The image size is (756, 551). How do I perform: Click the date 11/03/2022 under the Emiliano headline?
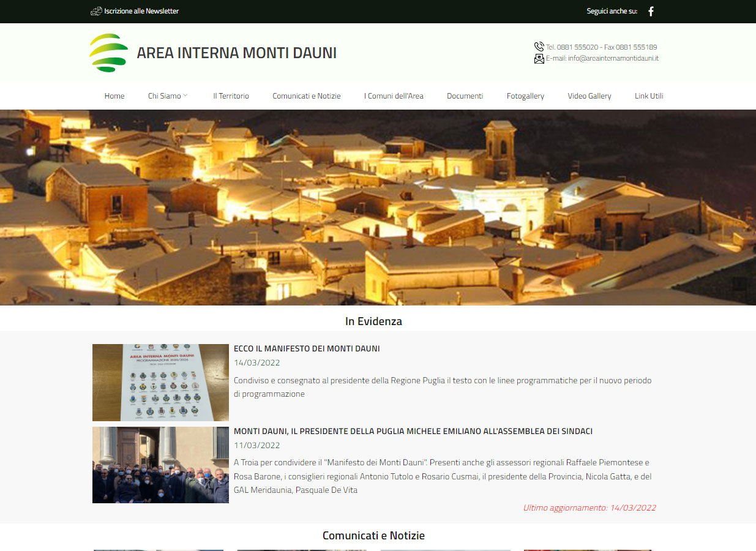pyautogui.click(x=256, y=445)
